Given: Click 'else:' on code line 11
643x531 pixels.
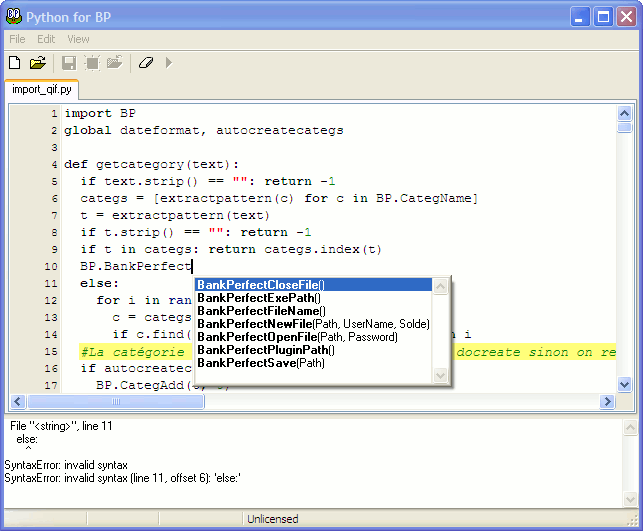Looking at the screenshot, I should [99, 283].
